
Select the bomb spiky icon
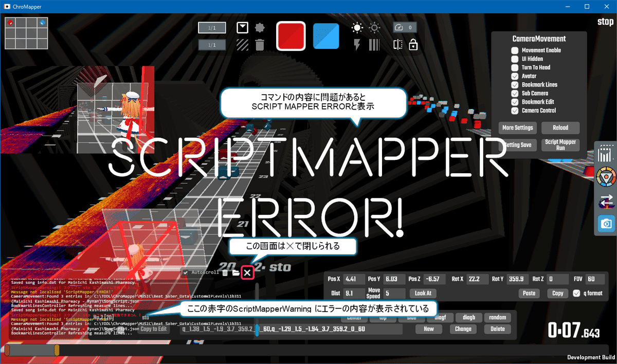tap(260, 28)
